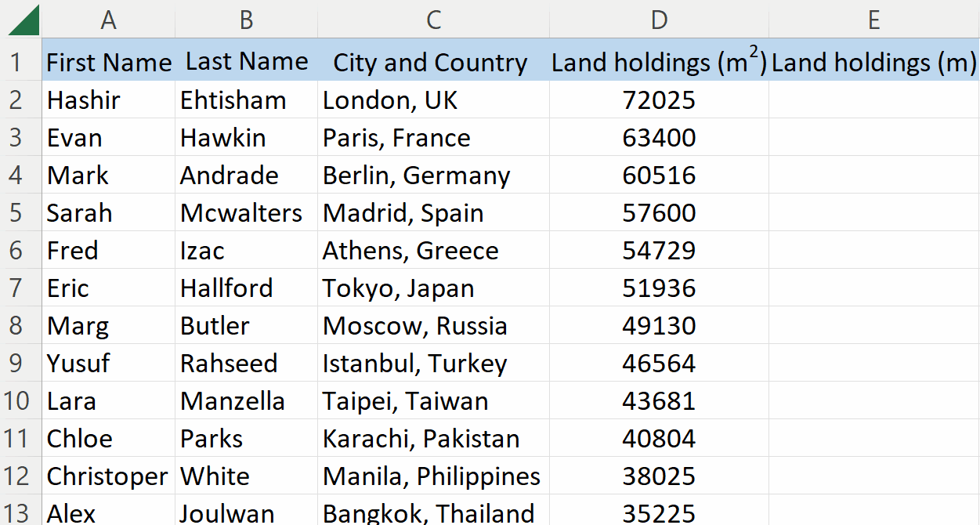980x525 pixels.
Task: Select the cell containing "Chloe"
Action: [109, 438]
